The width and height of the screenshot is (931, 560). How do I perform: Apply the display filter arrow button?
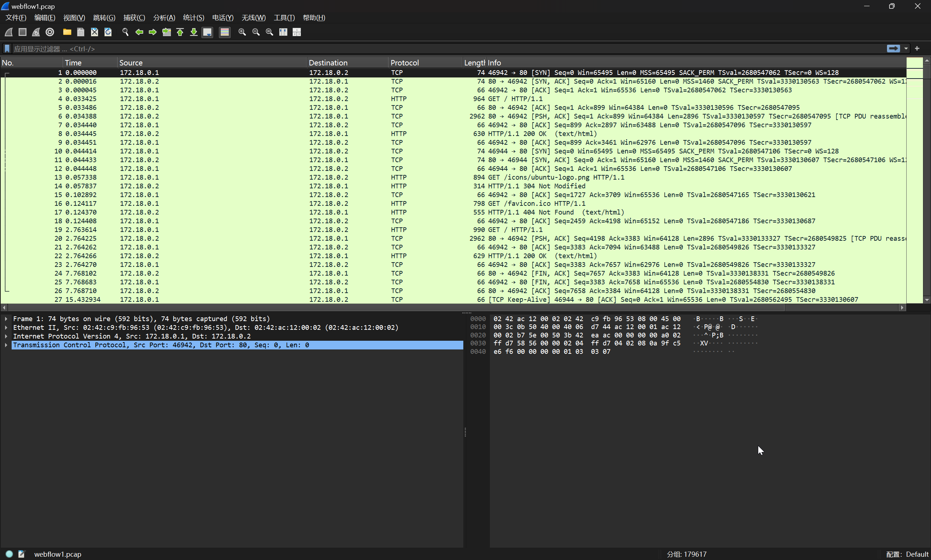click(893, 48)
